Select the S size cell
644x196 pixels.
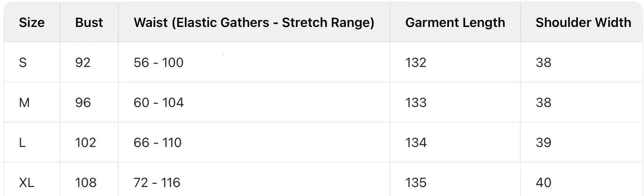click(23, 62)
